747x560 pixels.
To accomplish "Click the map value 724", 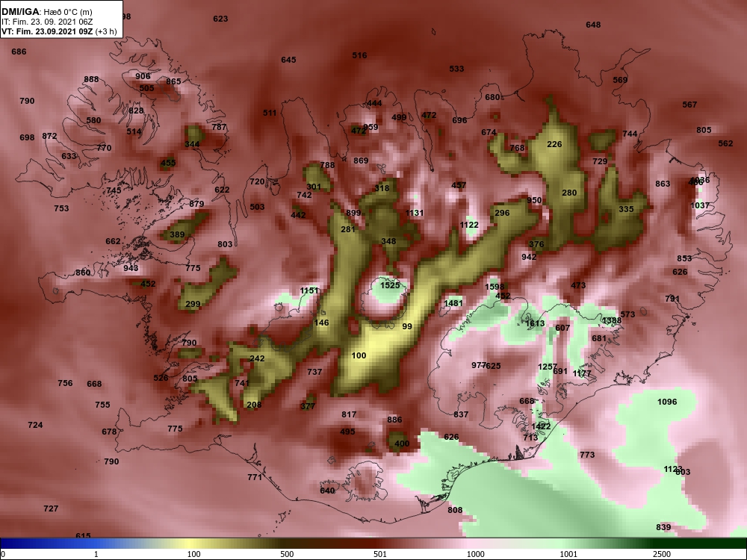I will [35, 425].
